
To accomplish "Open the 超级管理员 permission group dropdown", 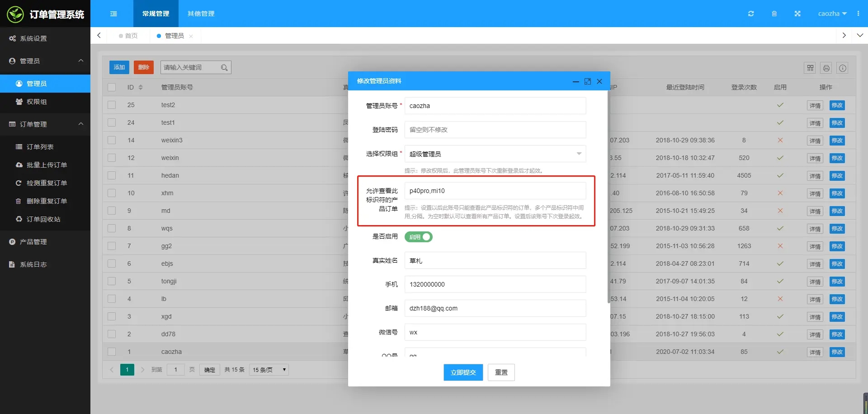I will [495, 154].
